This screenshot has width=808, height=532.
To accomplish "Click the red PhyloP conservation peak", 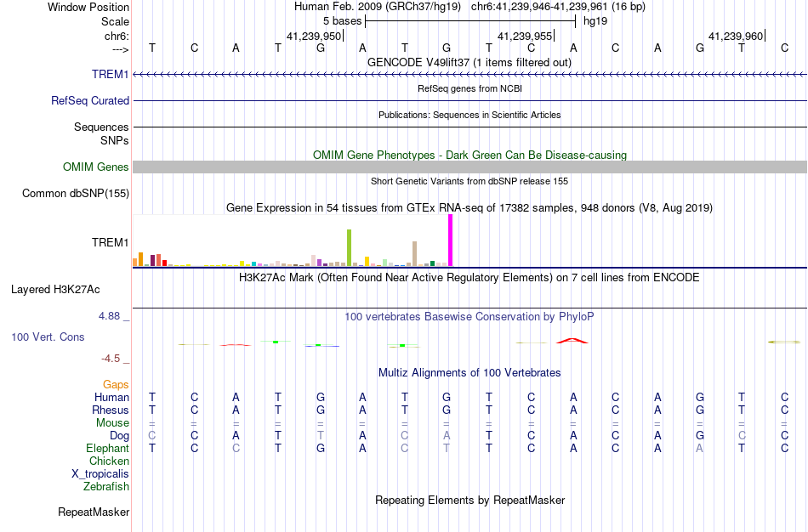I will pos(572,341).
